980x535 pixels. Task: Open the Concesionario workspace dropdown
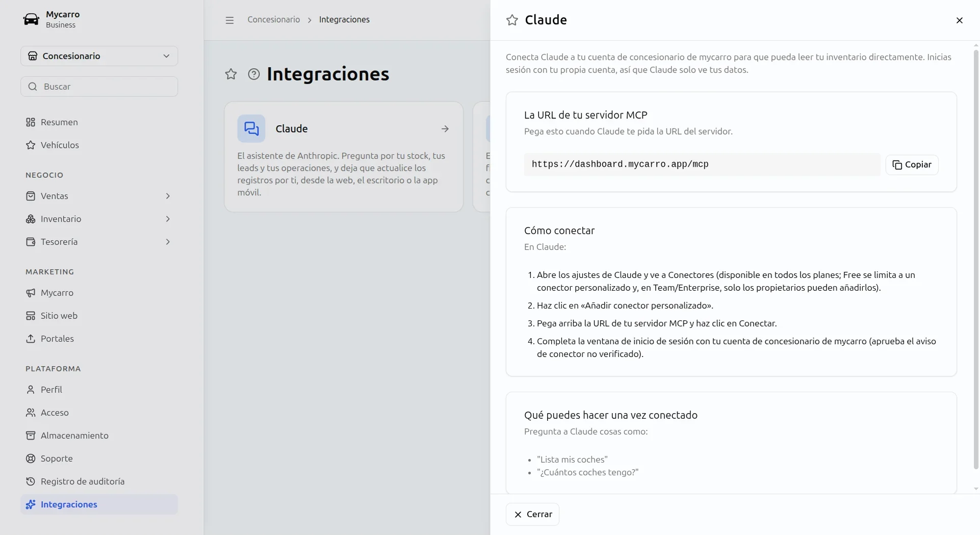[x=99, y=56]
